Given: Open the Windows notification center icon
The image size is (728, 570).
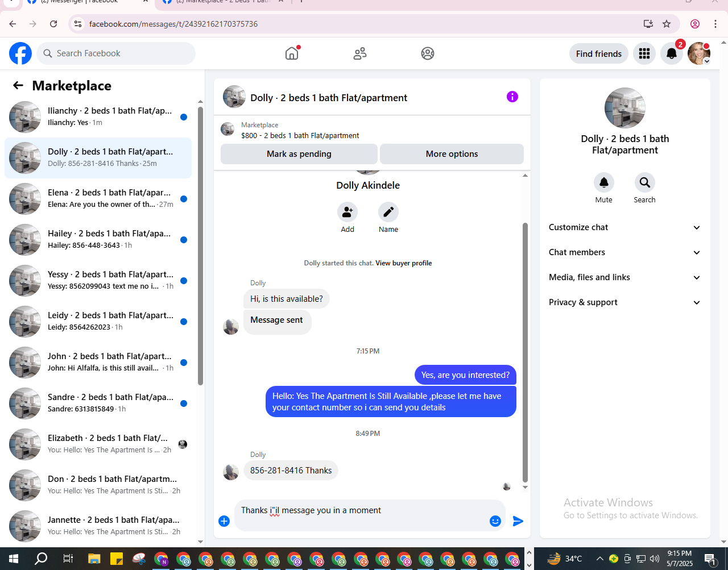Looking at the screenshot, I should (x=710, y=559).
